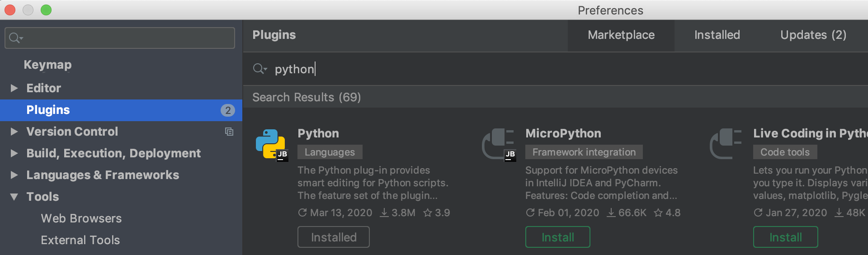This screenshot has width=868, height=255.
Task: Collapse the Tools settings section
Action: (x=14, y=197)
